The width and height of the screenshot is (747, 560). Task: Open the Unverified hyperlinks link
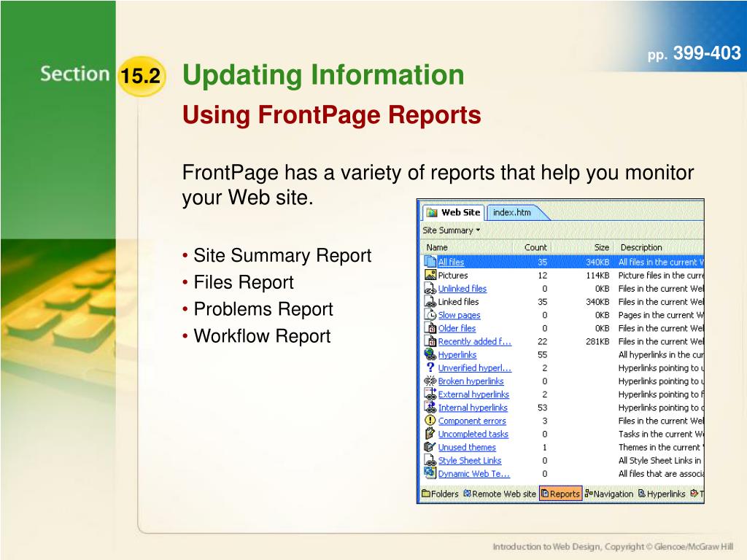tap(474, 368)
